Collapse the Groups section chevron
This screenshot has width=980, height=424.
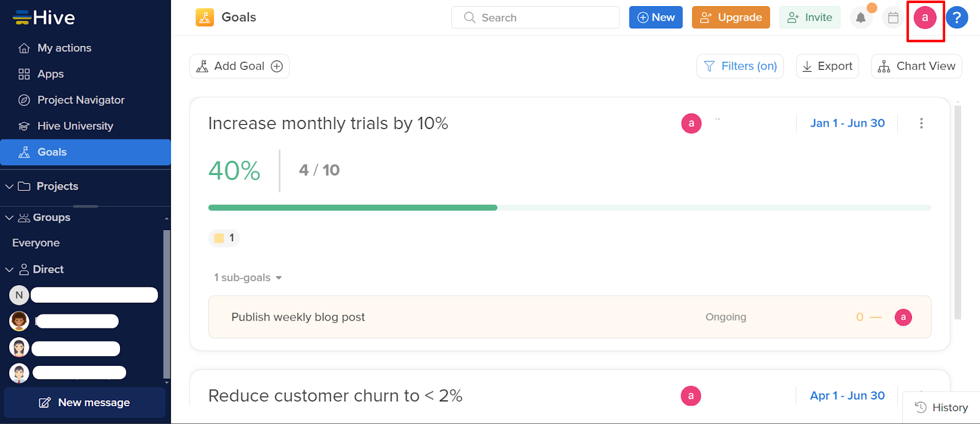coord(9,217)
